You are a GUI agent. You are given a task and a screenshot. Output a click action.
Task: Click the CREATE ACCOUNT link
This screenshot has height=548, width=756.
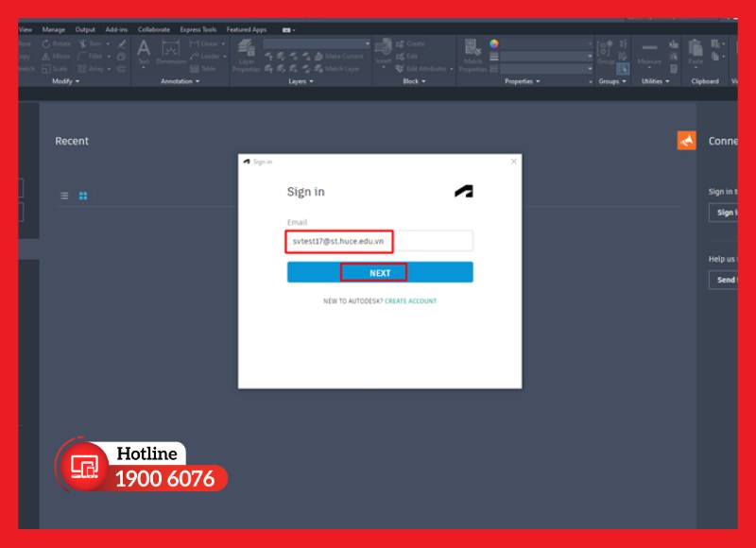click(x=410, y=301)
